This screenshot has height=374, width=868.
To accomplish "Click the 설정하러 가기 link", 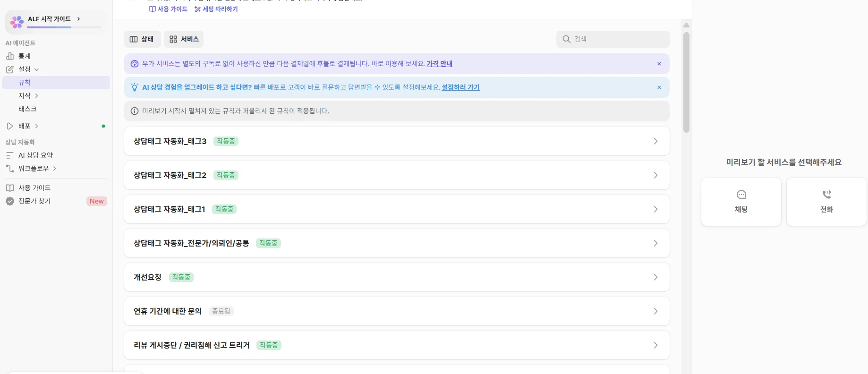I will point(460,87).
